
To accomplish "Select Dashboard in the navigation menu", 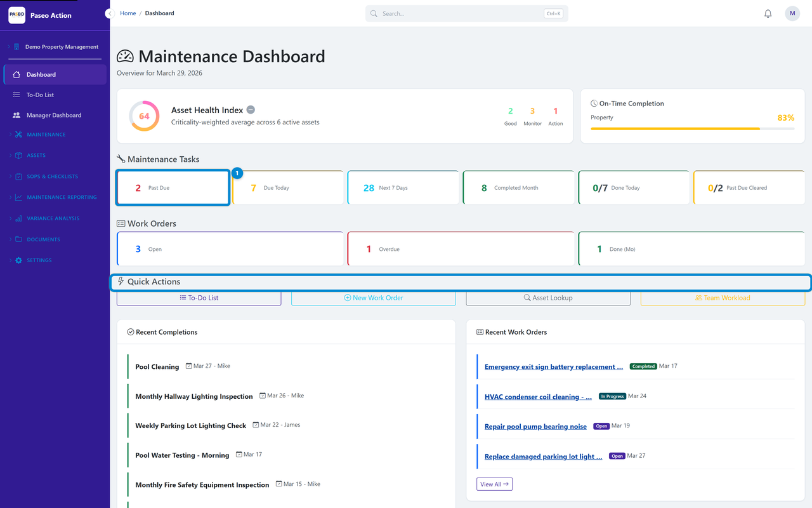I will coord(43,74).
